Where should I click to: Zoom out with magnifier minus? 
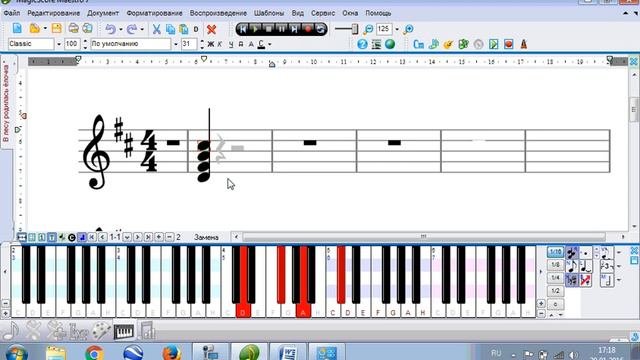tap(368, 29)
